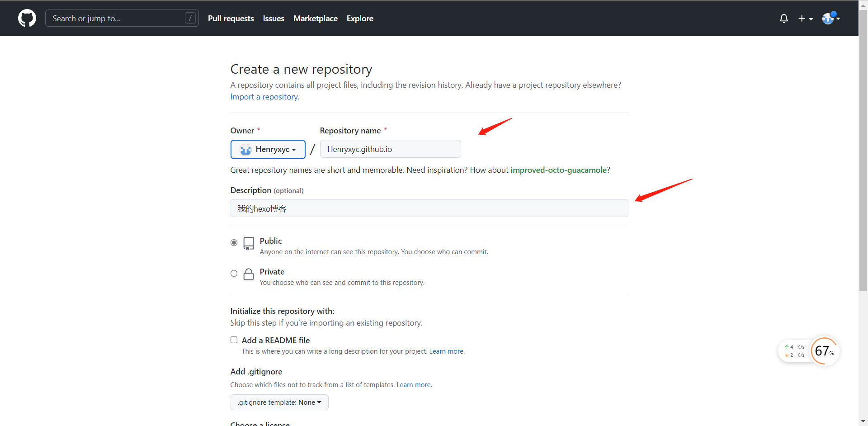Check the Add a README file checkbox
Image resolution: width=868 pixels, height=426 pixels.
point(234,340)
